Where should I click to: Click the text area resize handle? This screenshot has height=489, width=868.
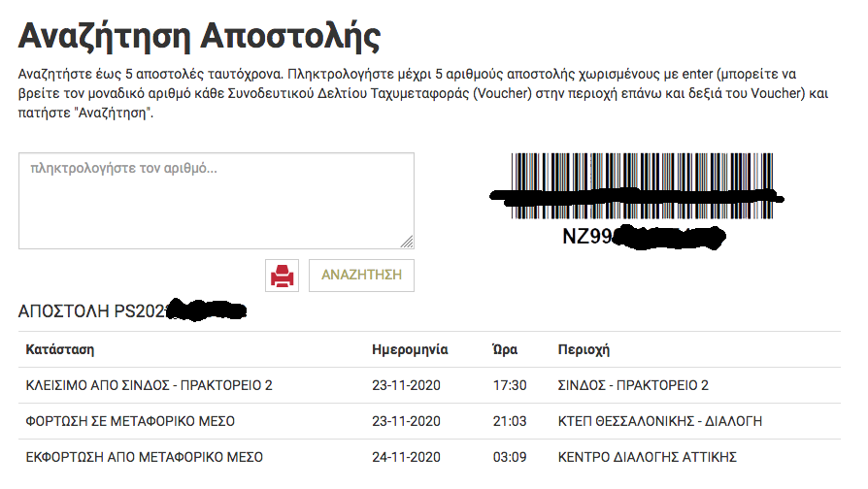pos(407,242)
